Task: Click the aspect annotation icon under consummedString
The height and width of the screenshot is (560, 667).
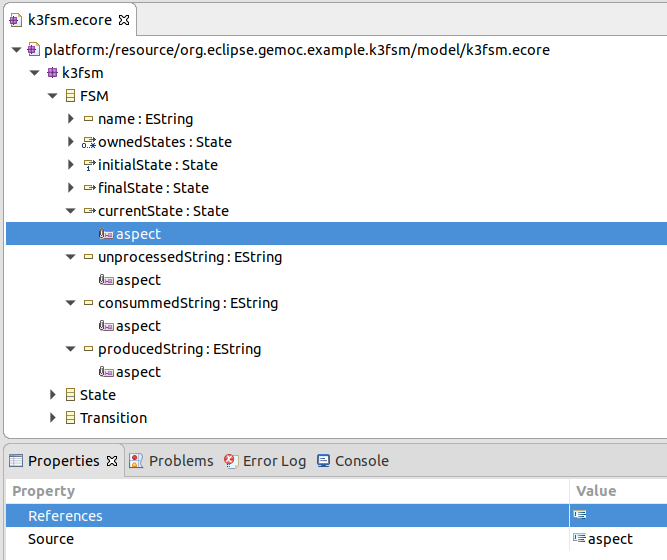Action: (106, 326)
